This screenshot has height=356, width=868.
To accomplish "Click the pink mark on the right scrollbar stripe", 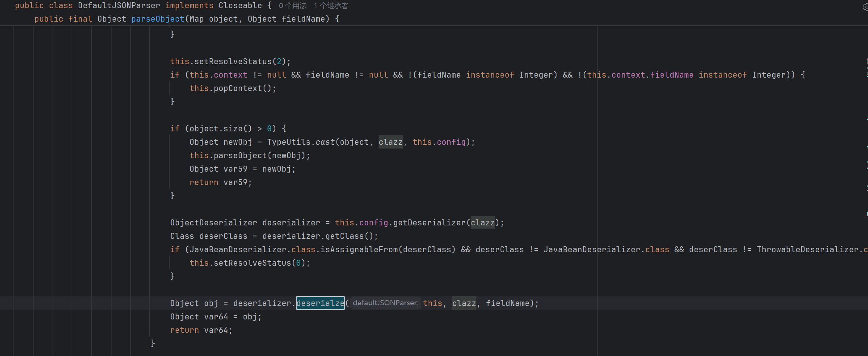I will (867, 60).
